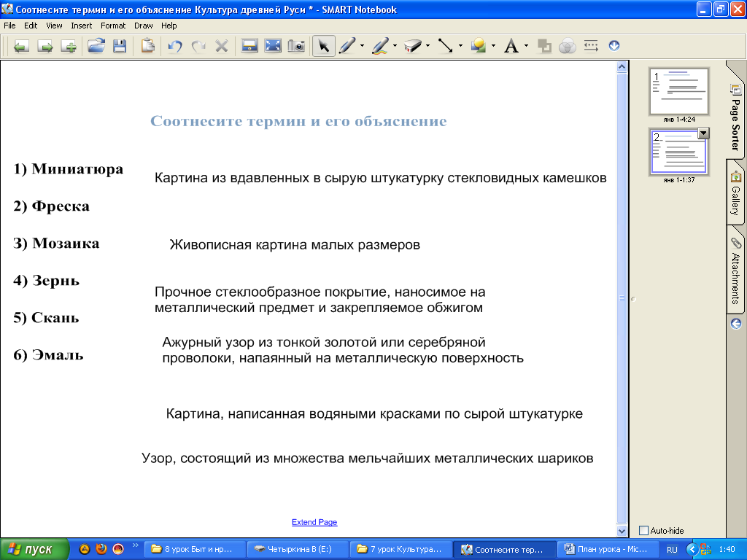Viewport: 747px width, 560px height.
Task: Open the View menu
Action: click(x=54, y=26)
